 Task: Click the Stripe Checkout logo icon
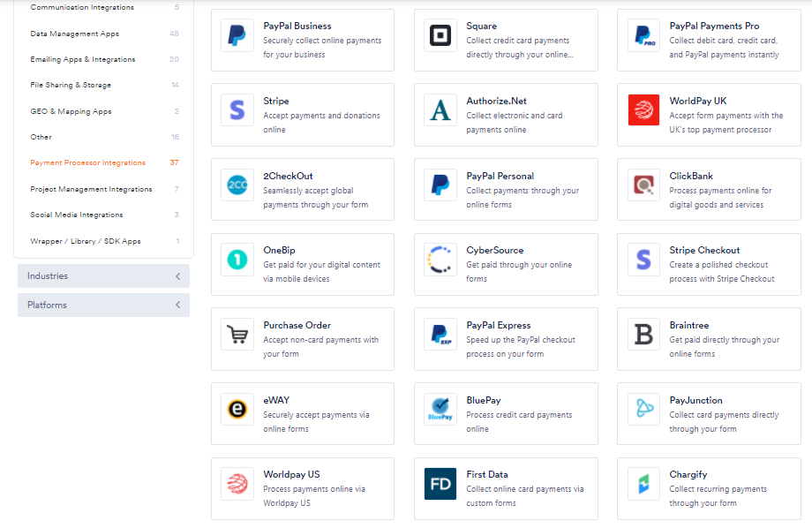[x=643, y=260]
